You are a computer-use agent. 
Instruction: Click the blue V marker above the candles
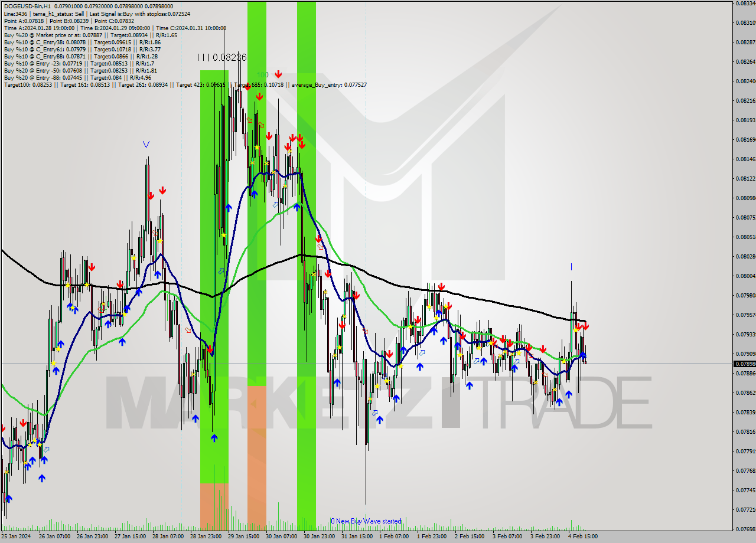(x=146, y=144)
